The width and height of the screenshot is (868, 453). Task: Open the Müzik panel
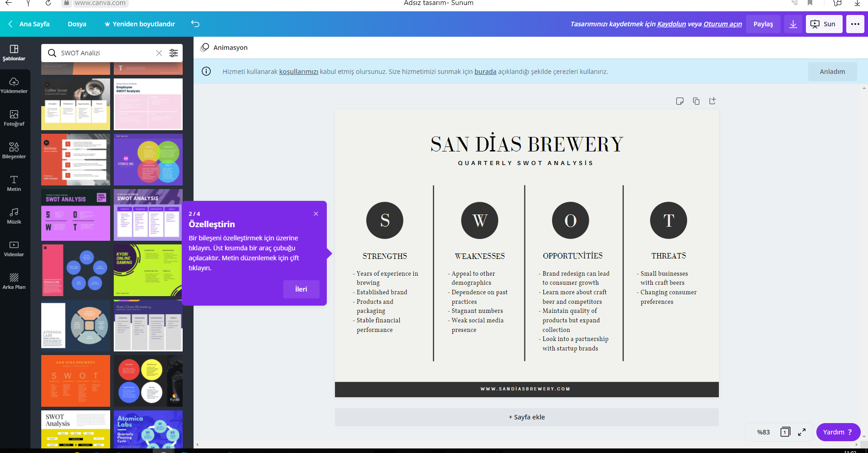(14, 216)
